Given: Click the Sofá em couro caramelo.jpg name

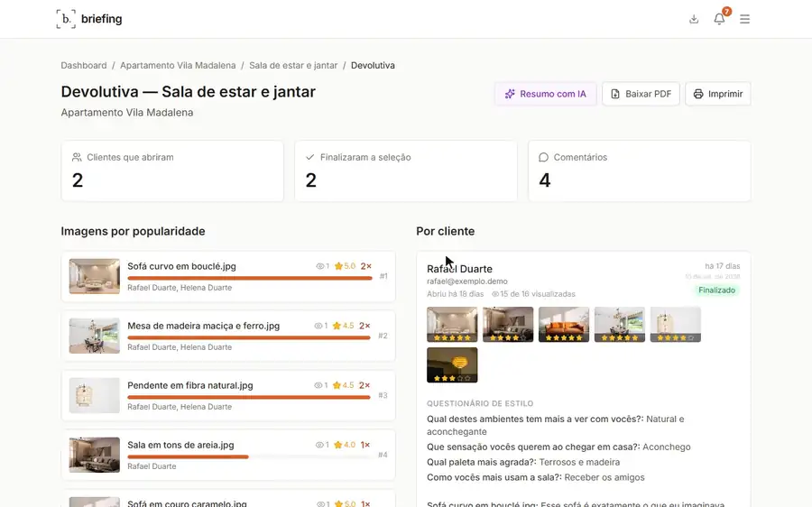Looking at the screenshot, I should [x=187, y=503].
